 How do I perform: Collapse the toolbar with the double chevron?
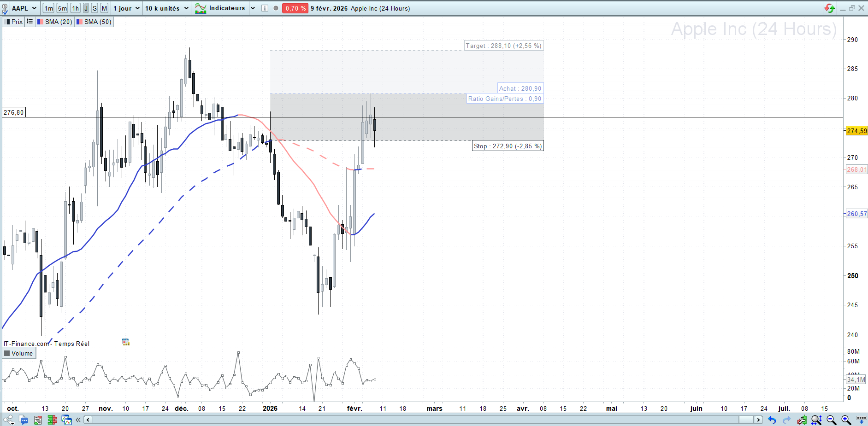[78, 420]
